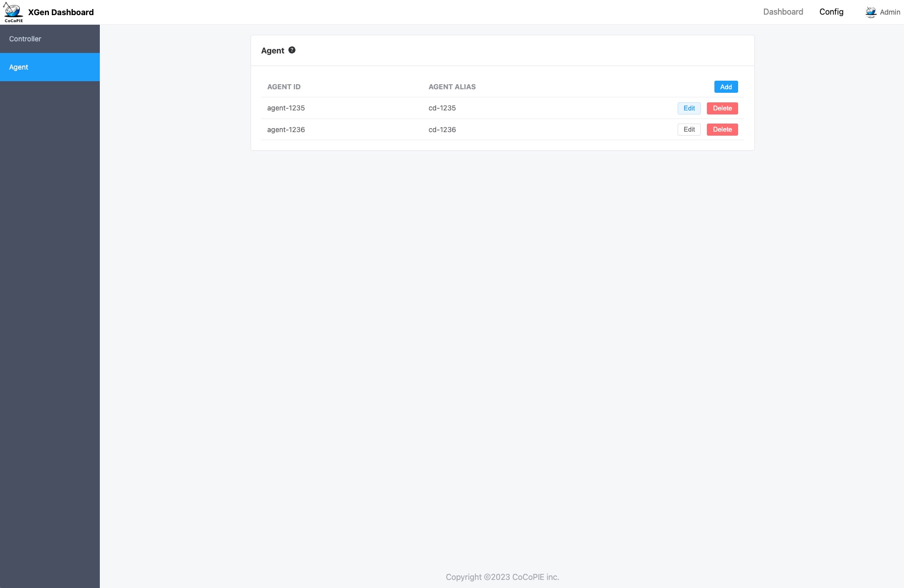Viewport: 904px width, 588px height.
Task: Edit agent-1236 row
Action: pos(689,130)
